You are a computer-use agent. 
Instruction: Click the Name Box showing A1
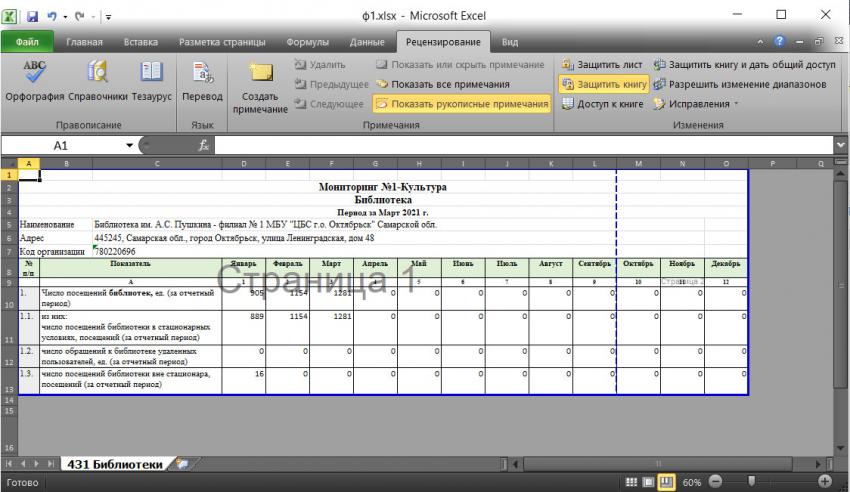[62, 145]
